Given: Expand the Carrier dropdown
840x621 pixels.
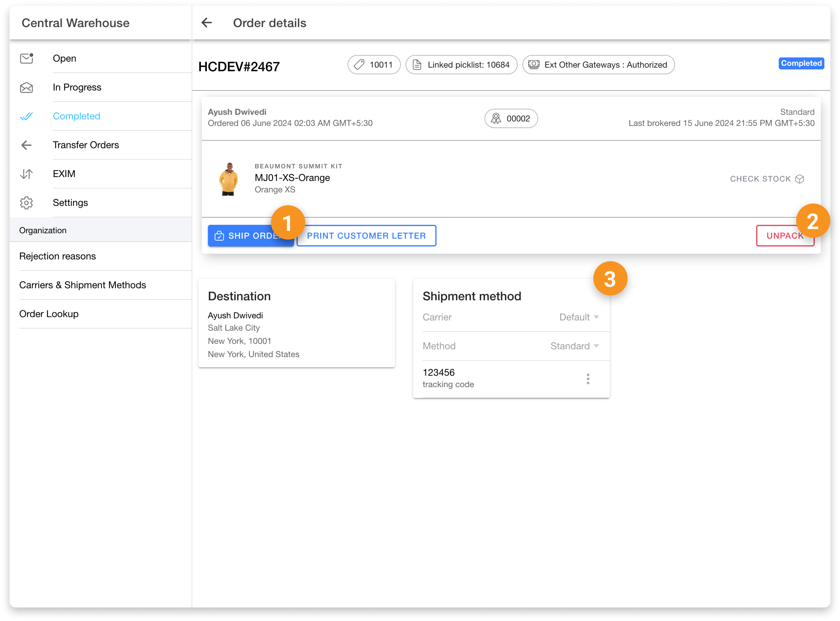Looking at the screenshot, I should 579,317.
